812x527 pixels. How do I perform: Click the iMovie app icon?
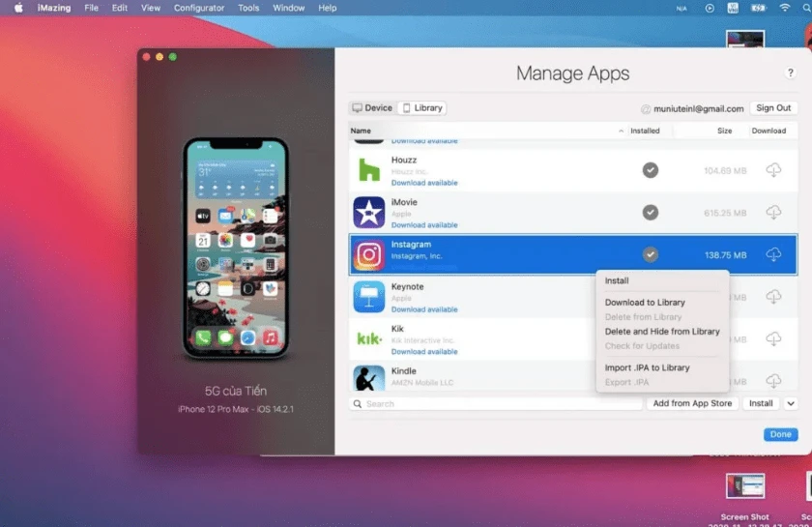click(368, 213)
